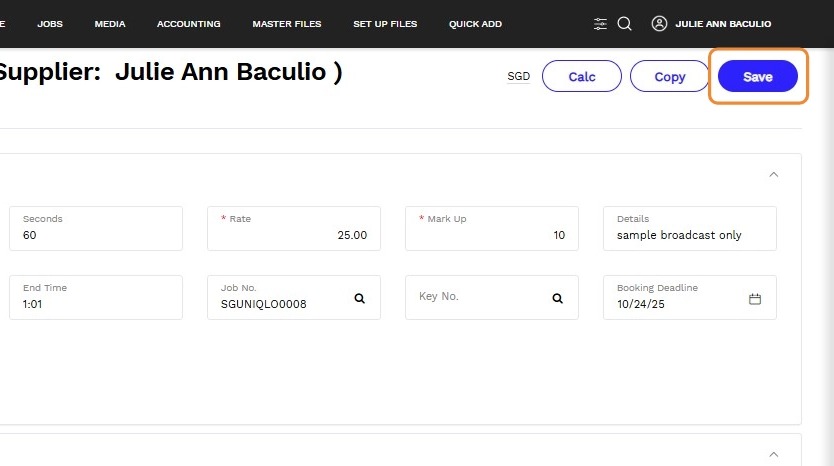Image resolution: width=834 pixels, height=466 pixels.
Task: Save the record with Save button
Action: click(757, 77)
